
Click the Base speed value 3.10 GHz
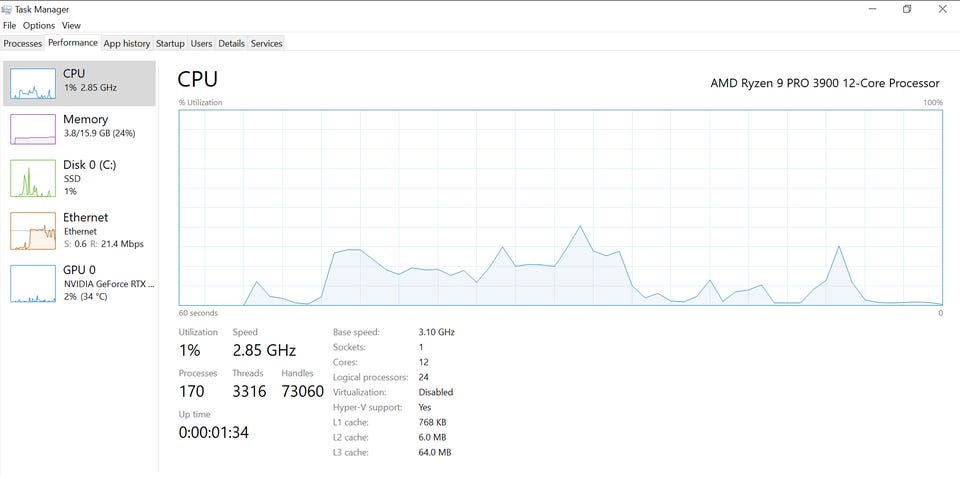click(x=437, y=332)
